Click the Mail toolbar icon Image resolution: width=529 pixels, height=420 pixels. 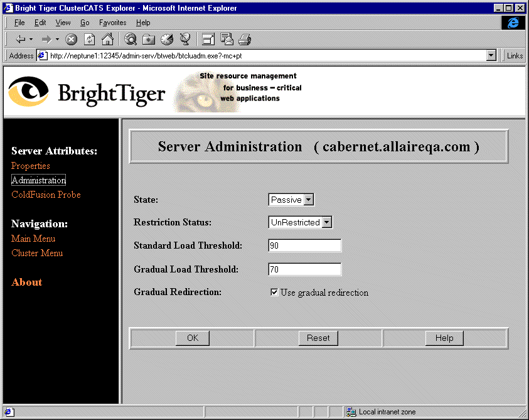point(227,39)
